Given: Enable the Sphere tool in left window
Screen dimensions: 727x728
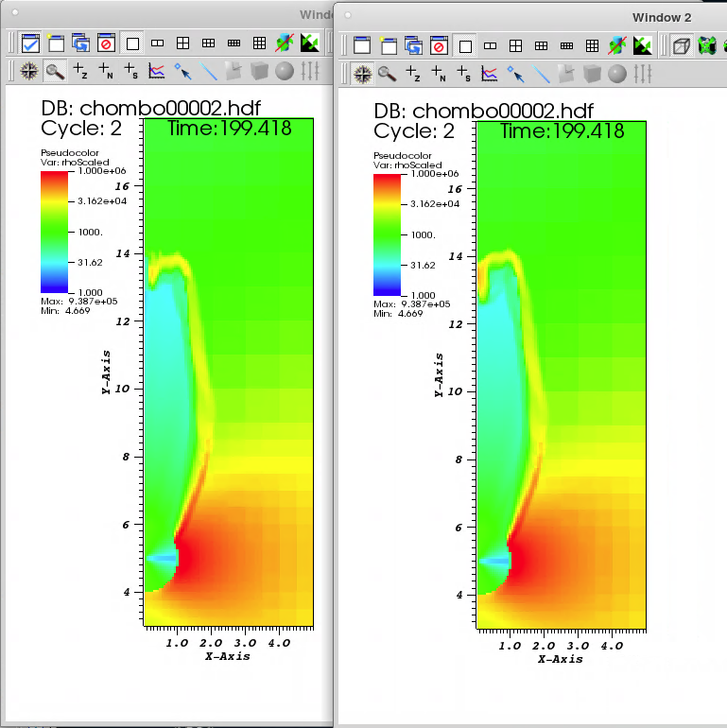Looking at the screenshot, I should (285, 71).
